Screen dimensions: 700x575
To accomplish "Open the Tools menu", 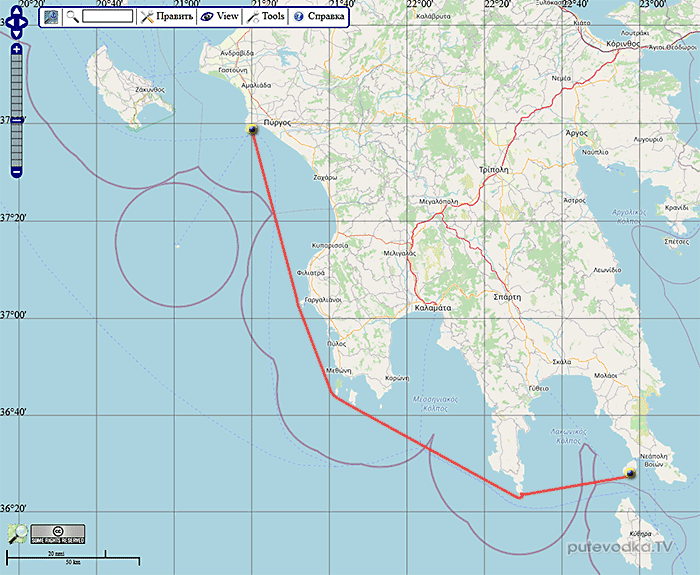I will coord(265,17).
